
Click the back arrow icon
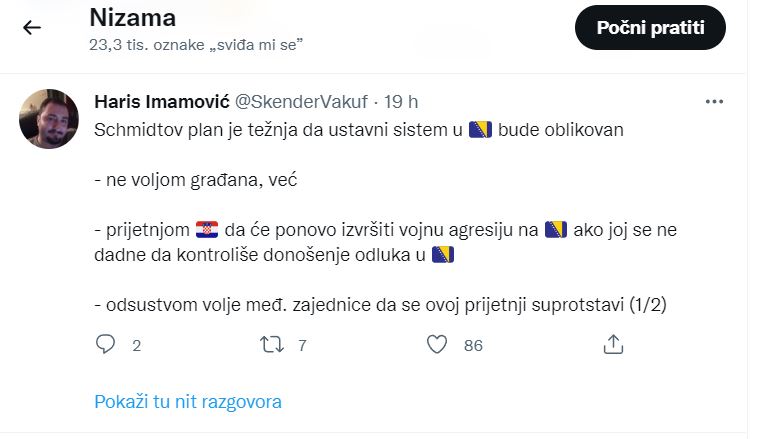(32, 28)
